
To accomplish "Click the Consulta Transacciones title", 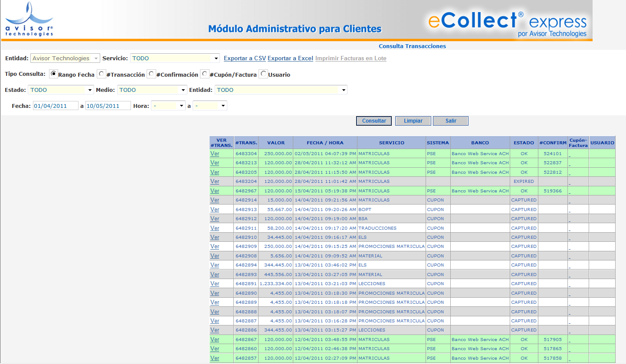I will pos(412,46).
